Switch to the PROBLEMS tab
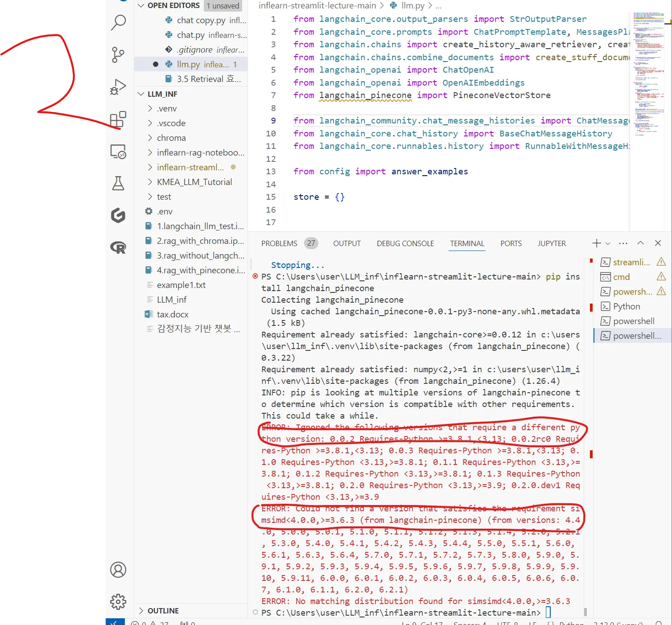 pyautogui.click(x=279, y=243)
